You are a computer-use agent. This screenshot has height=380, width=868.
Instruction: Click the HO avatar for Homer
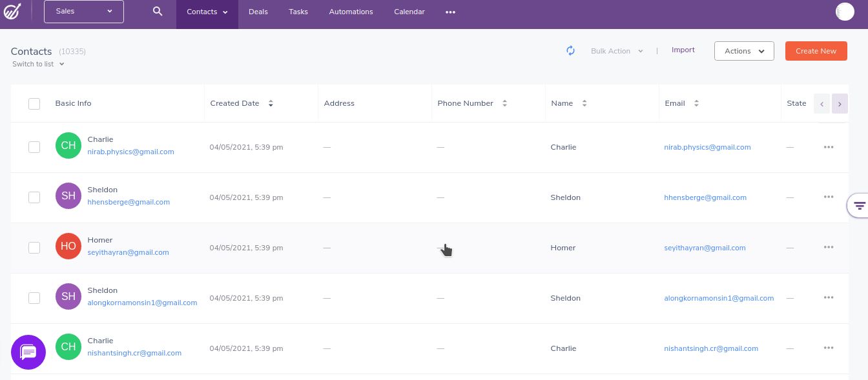pos(68,246)
